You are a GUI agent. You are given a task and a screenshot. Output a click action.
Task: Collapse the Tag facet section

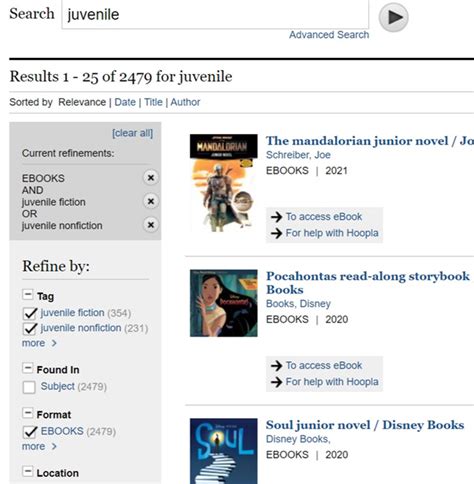point(27,295)
